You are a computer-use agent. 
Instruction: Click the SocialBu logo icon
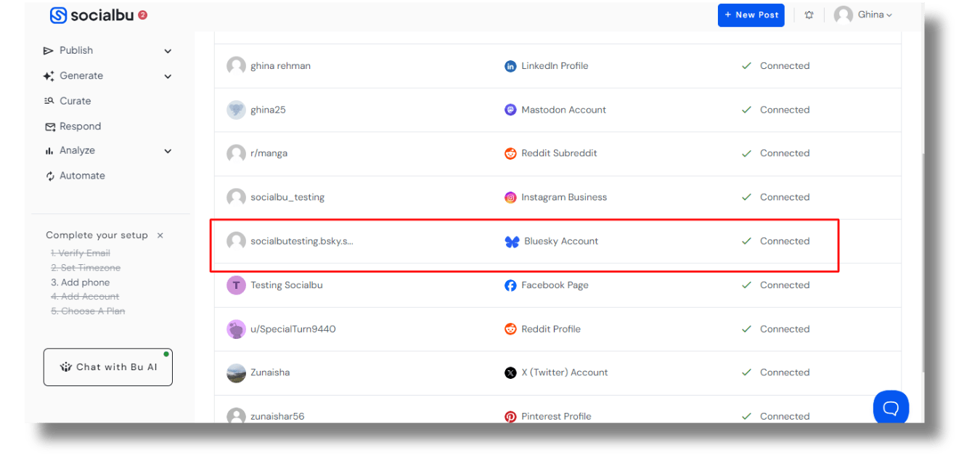58,15
